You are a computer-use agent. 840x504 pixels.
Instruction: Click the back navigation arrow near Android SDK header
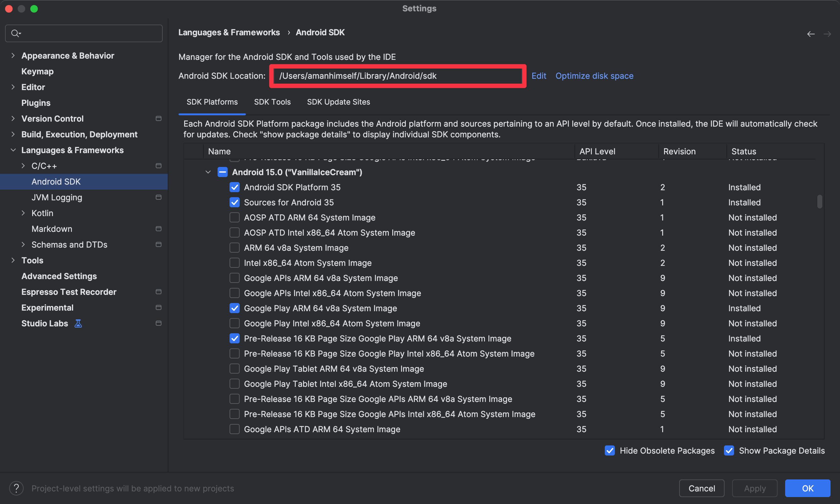(x=811, y=34)
